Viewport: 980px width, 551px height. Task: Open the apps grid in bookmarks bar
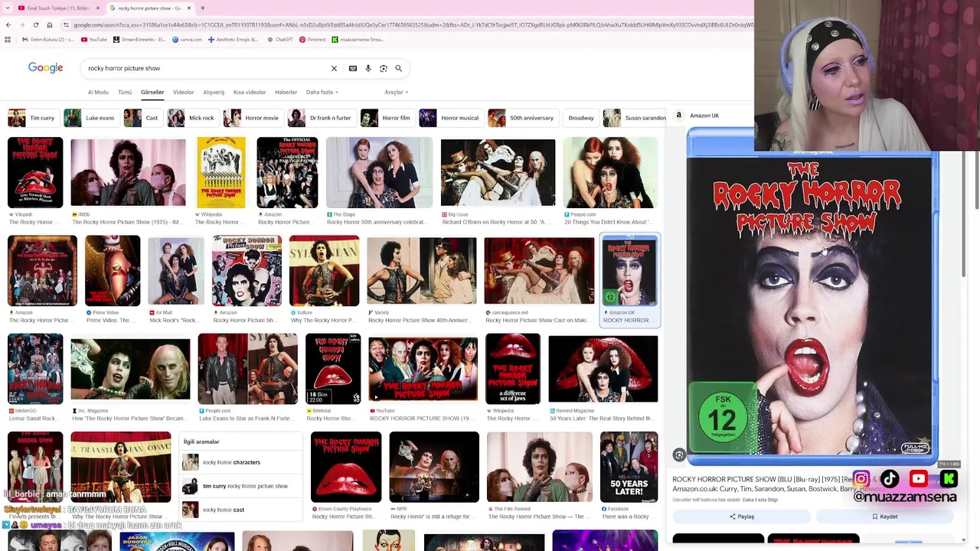[x=8, y=39]
